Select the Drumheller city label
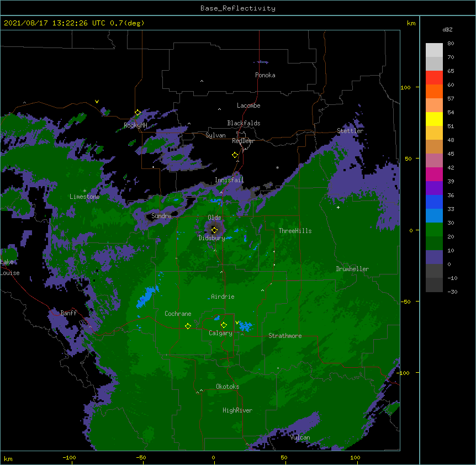 [352, 269]
